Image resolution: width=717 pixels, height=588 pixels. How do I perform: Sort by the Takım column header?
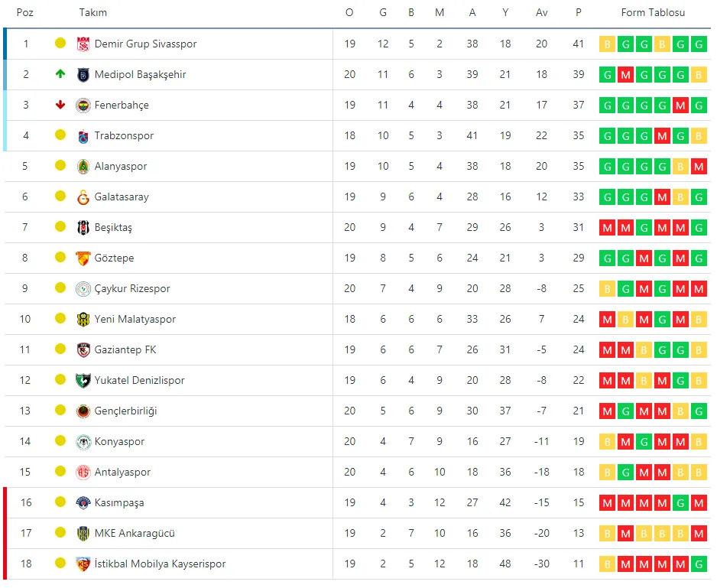(93, 13)
